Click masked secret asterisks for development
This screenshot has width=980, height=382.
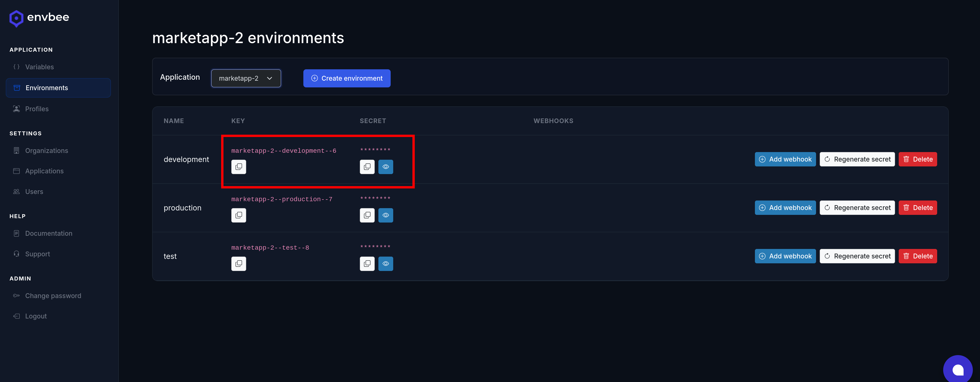point(375,150)
